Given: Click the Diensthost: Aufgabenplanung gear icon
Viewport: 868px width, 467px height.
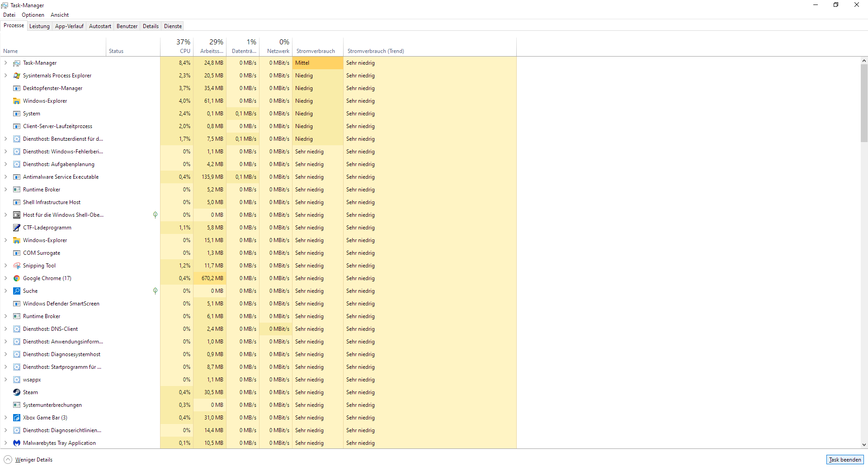Looking at the screenshot, I should click(17, 164).
